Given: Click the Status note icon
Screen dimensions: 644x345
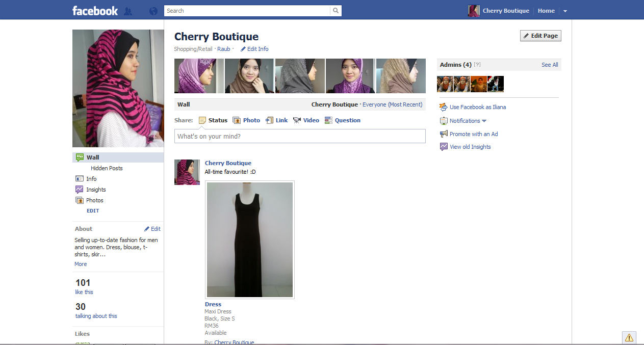Looking at the screenshot, I should tap(202, 120).
